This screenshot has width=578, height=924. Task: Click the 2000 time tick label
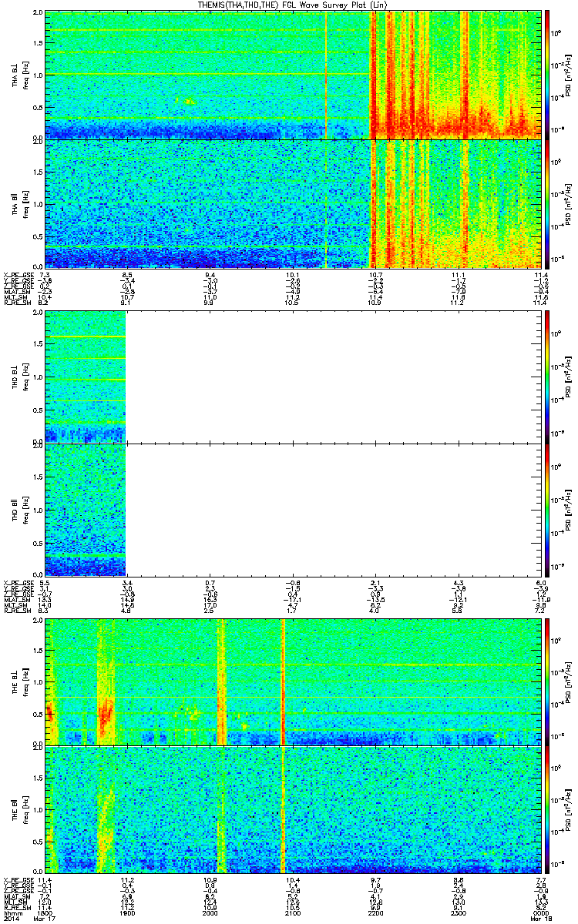(210, 912)
